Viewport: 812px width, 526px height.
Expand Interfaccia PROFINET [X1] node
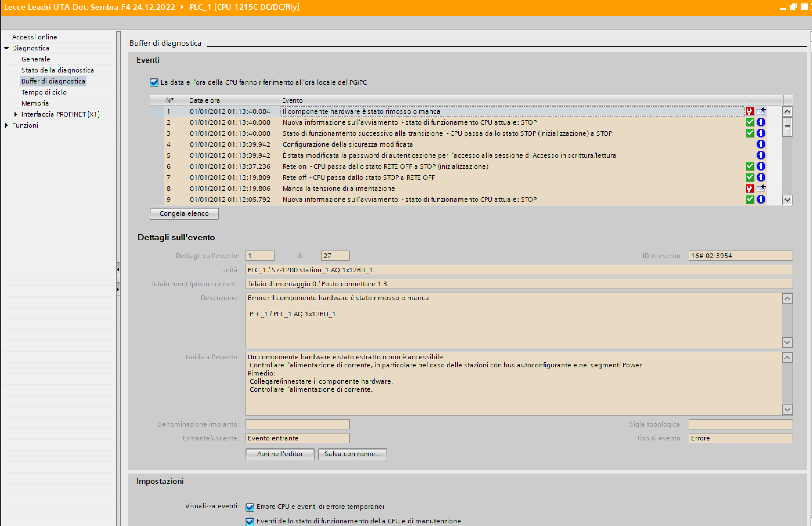(15, 114)
